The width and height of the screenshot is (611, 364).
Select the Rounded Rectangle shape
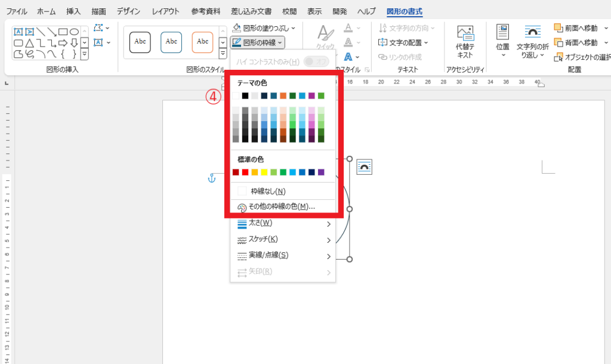point(18,43)
